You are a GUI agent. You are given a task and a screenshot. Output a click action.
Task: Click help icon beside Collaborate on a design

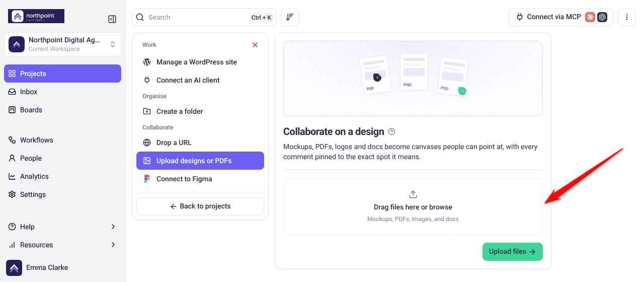(x=392, y=132)
